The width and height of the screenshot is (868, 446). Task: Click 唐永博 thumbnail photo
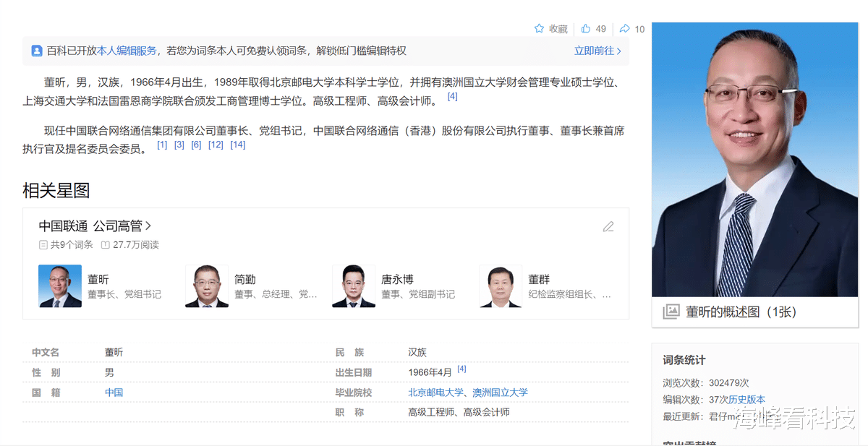point(354,286)
